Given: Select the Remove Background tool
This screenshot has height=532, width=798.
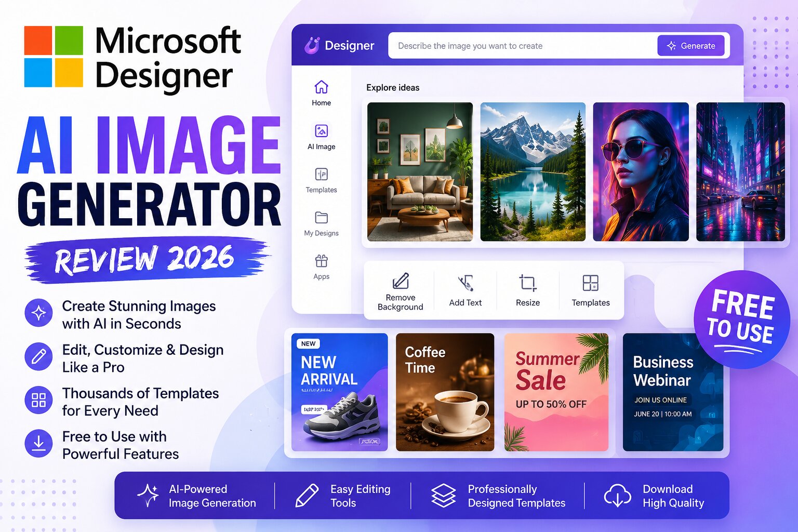Looking at the screenshot, I should [x=400, y=291].
